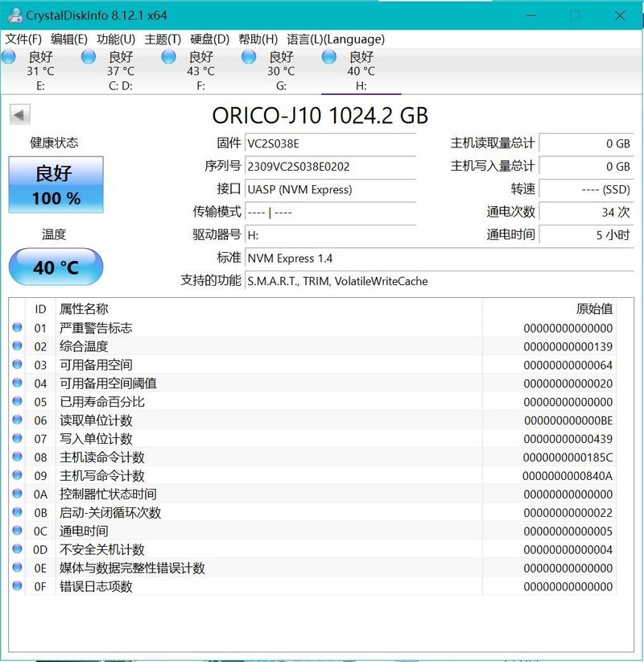Open the 帮助(H) menu
644x662 pixels.
coord(258,39)
